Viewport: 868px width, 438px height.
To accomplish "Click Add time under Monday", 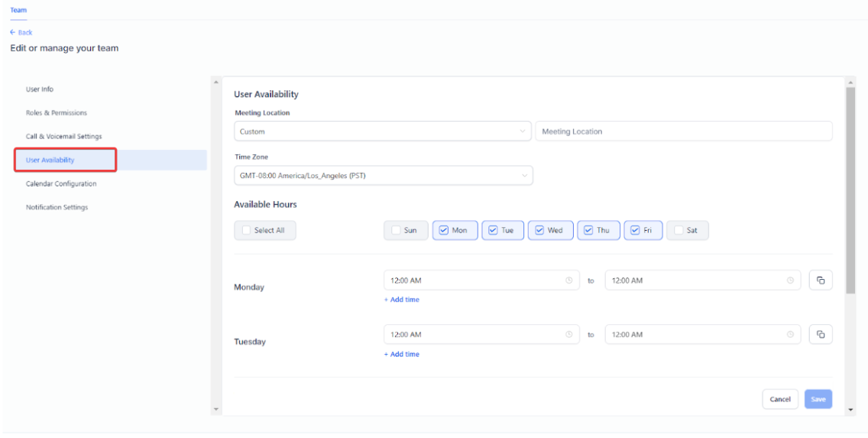I will point(401,300).
